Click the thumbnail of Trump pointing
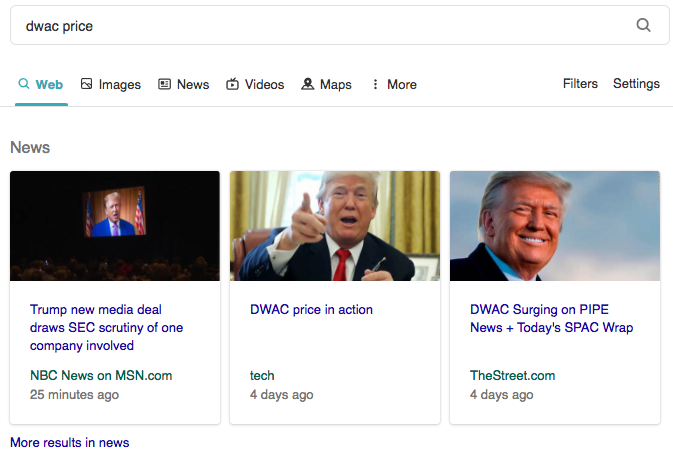Viewport: 673px width, 454px height. coord(335,226)
